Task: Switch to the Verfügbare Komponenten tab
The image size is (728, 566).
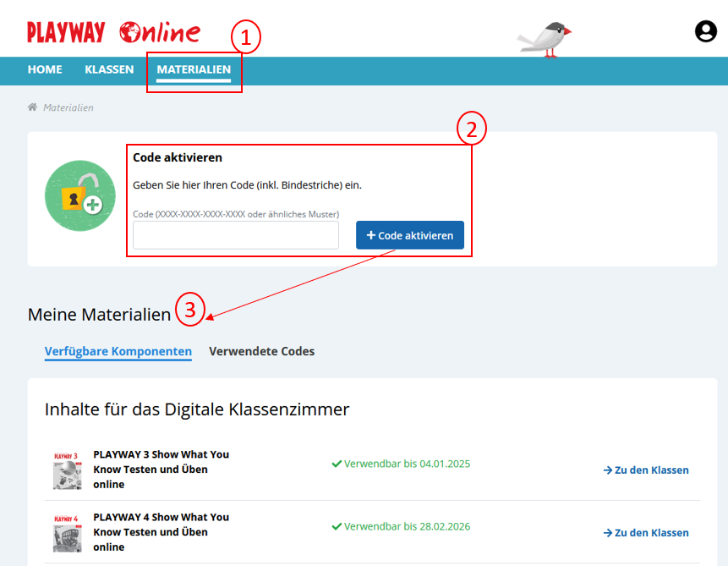Action: click(118, 351)
